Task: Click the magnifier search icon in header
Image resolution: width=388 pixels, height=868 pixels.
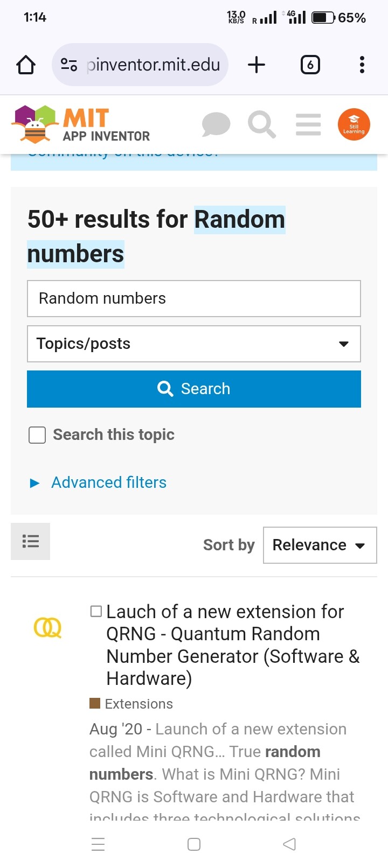Action: click(x=262, y=125)
